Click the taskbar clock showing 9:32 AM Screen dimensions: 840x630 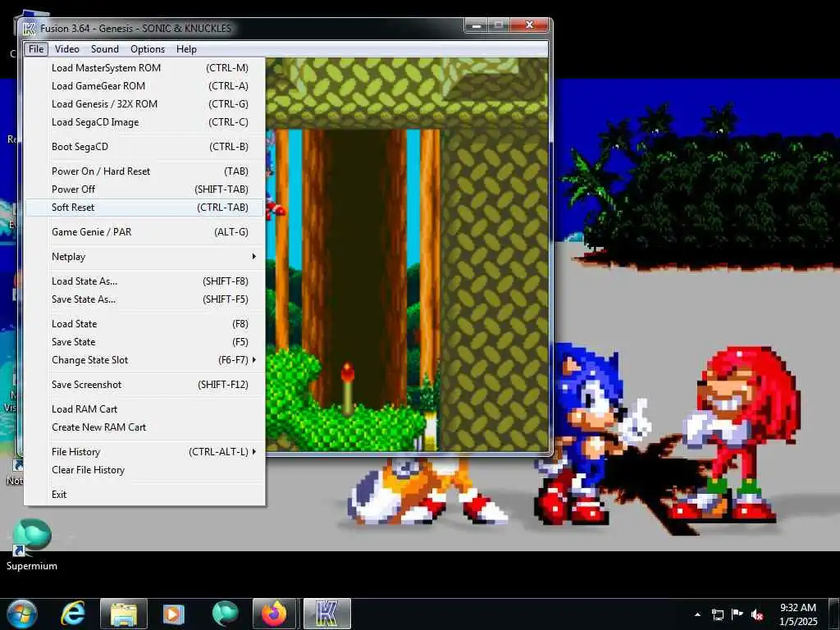tap(797, 614)
